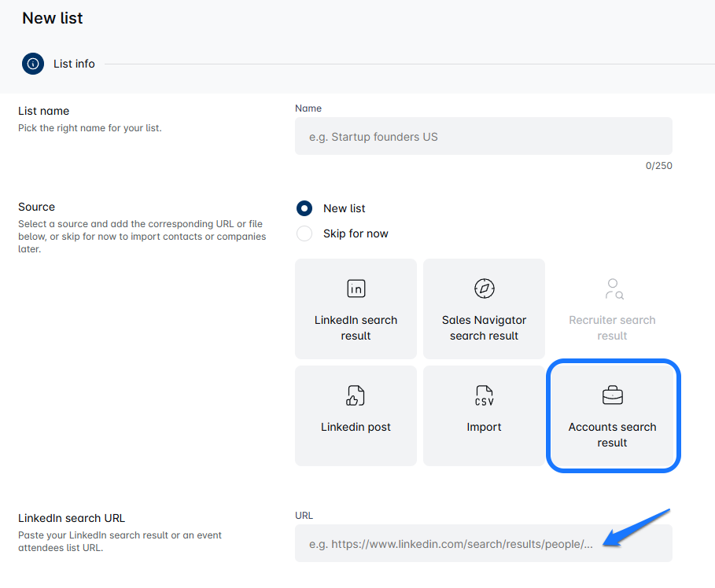Image resolution: width=715 pixels, height=588 pixels.
Task: Pick the 'Import' source tile label
Action: (484, 427)
